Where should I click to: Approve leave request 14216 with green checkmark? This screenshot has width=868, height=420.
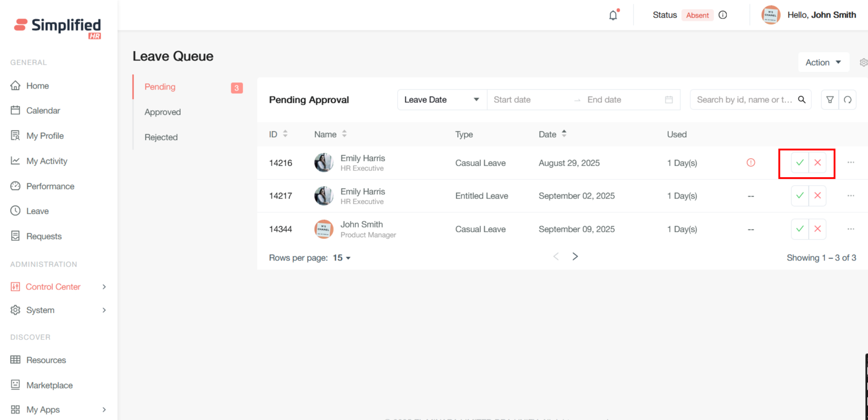[799, 163]
